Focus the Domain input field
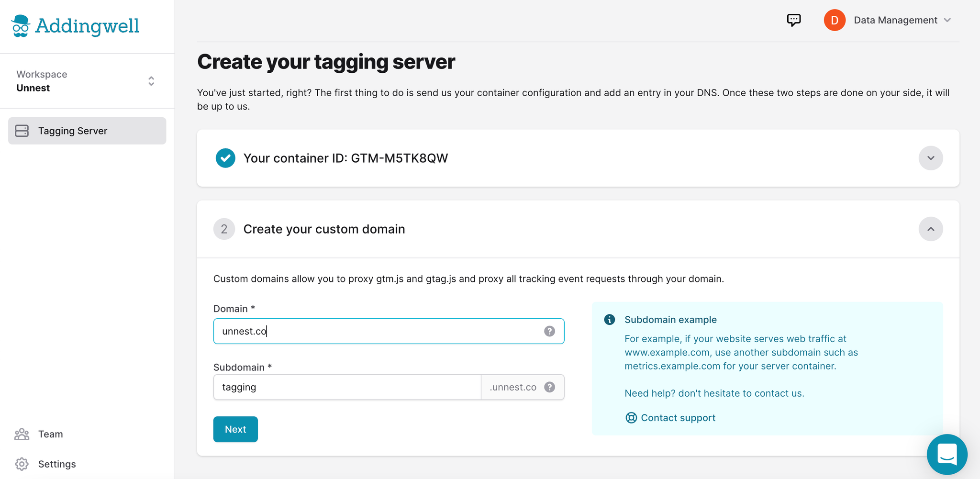 coord(389,331)
